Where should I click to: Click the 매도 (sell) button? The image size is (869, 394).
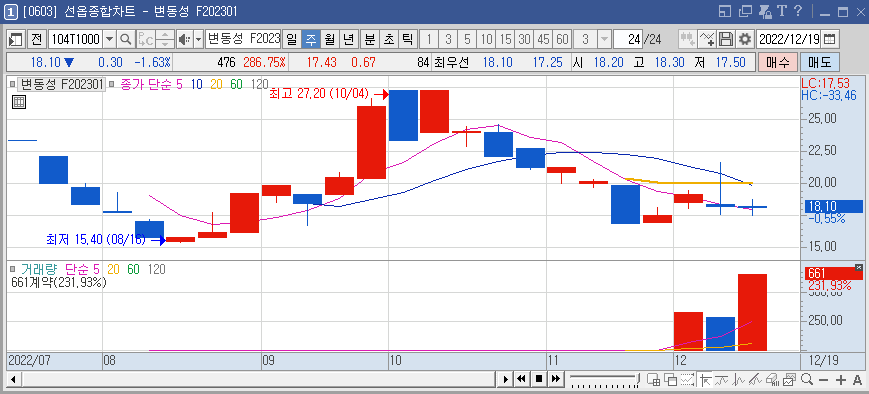point(820,62)
